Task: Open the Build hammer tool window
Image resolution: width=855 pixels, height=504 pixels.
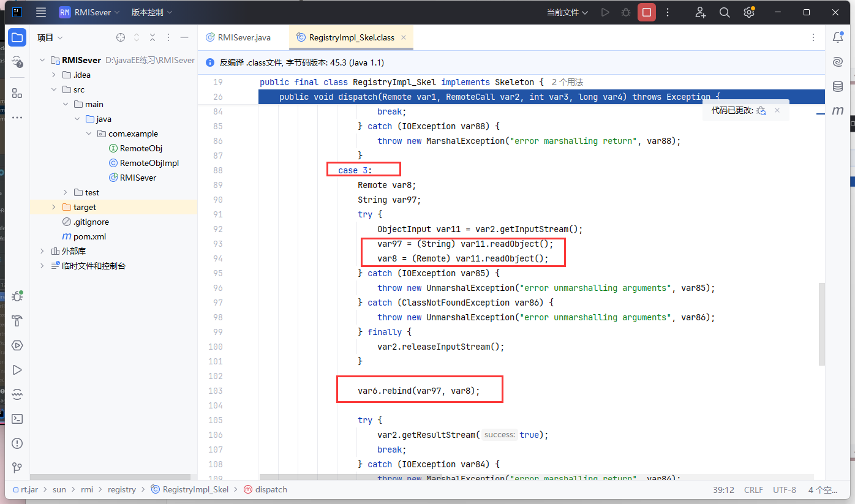Action: (17, 321)
